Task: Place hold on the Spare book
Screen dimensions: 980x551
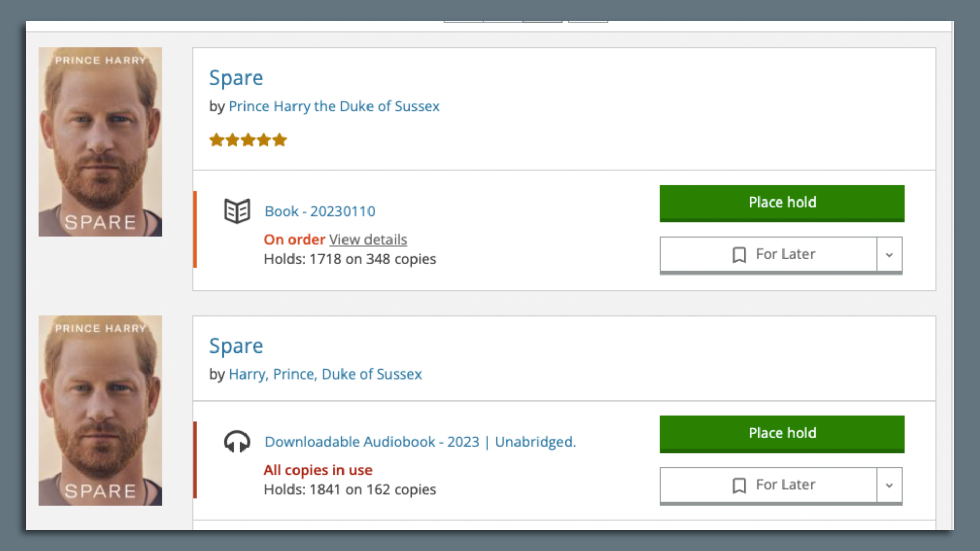Action: [x=782, y=203]
